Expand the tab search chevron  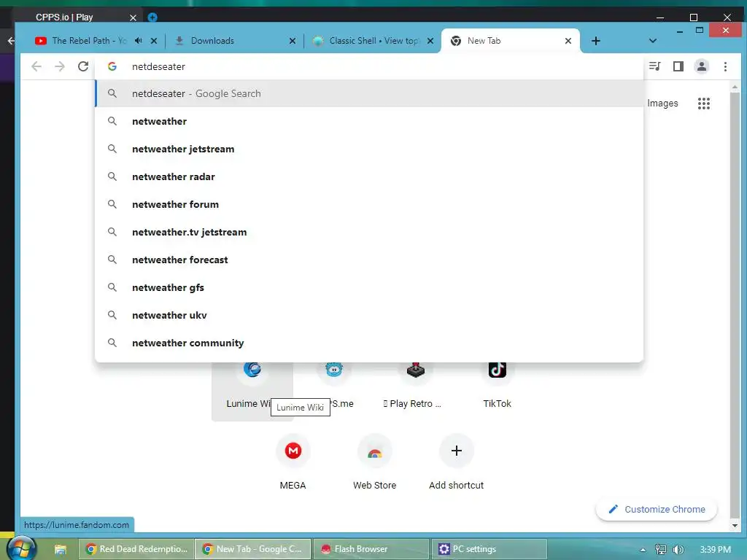pos(653,41)
